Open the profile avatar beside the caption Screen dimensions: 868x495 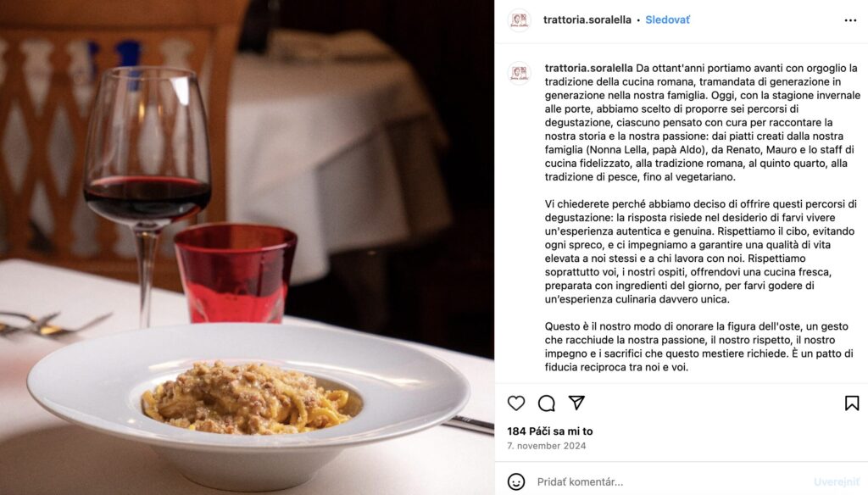(520, 73)
